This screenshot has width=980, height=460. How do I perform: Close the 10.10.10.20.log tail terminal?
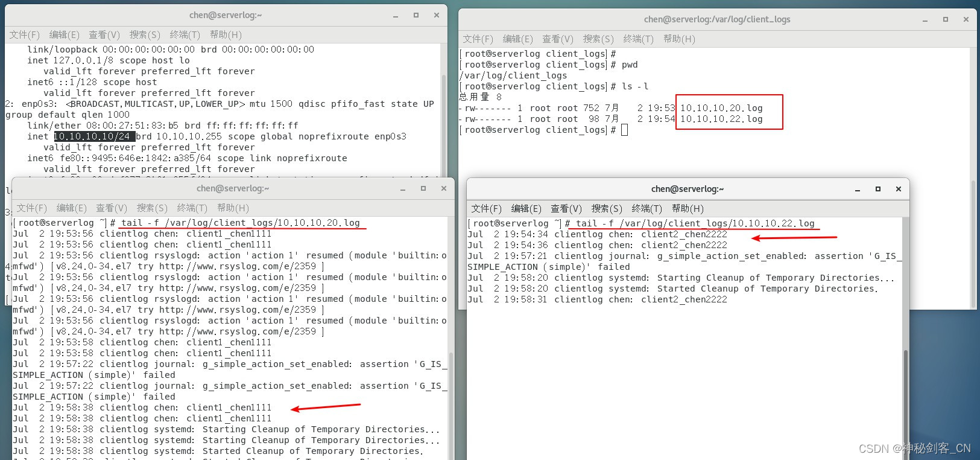pyautogui.click(x=444, y=188)
